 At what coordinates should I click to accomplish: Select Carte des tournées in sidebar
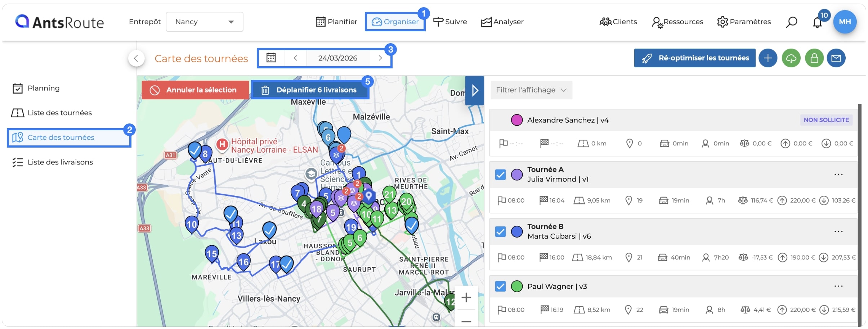[x=69, y=138]
